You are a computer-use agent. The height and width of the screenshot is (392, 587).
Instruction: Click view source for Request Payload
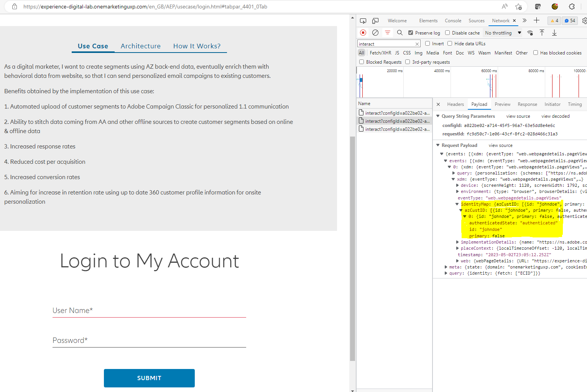coord(500,145)
